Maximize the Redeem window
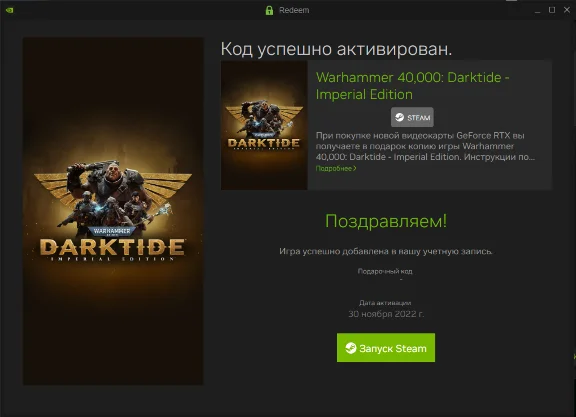 552,10
